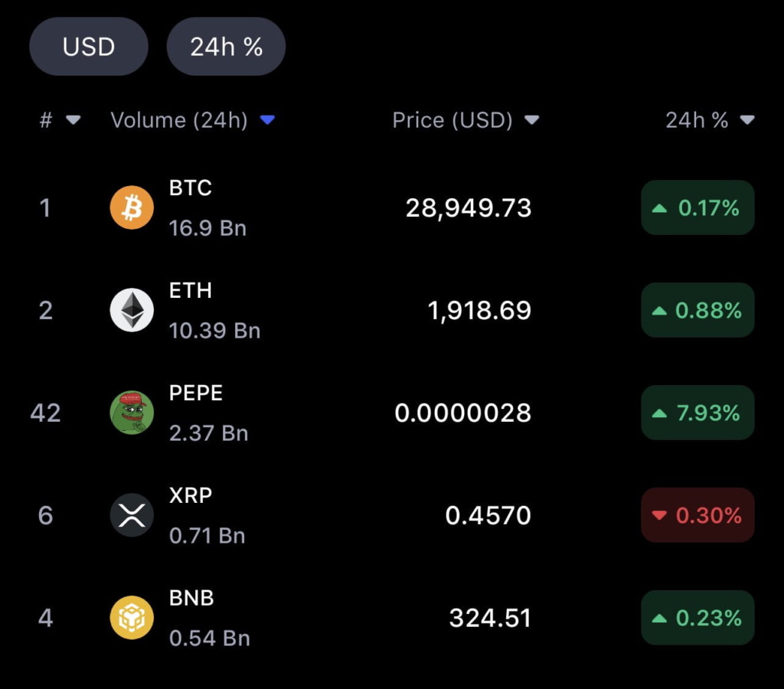
Task: Click the Bitcoin coin icon
Action: [x=132, y=207]
